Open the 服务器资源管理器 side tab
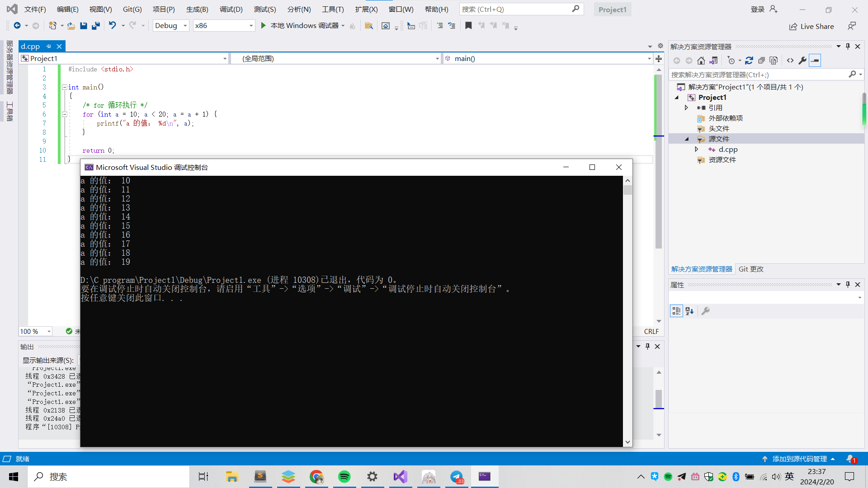 coord(9,67)
